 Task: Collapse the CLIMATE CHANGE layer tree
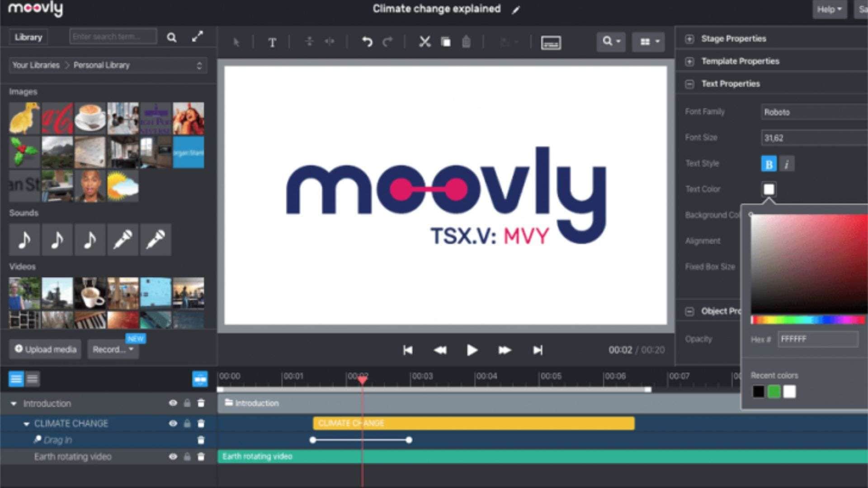pyautogui.click(x=26, y=424)
